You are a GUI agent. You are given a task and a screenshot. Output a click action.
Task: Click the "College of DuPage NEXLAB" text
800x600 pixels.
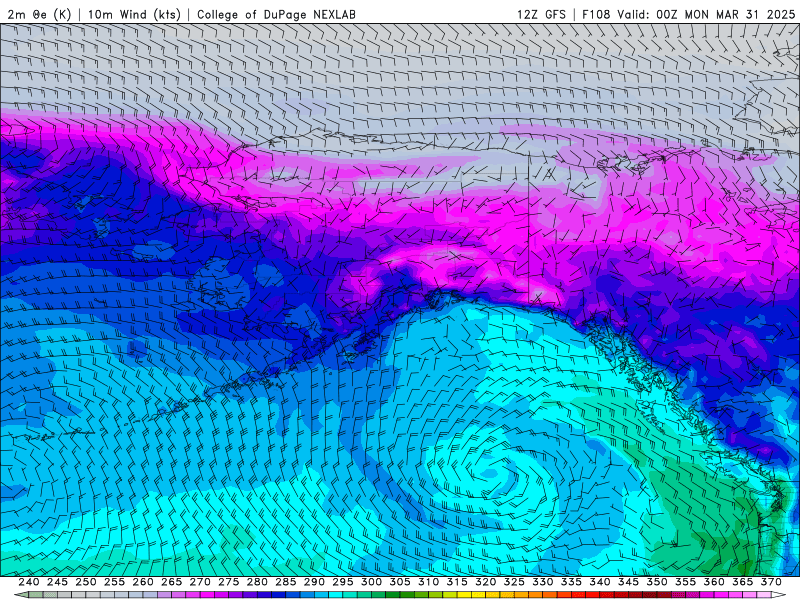point(276,14)
